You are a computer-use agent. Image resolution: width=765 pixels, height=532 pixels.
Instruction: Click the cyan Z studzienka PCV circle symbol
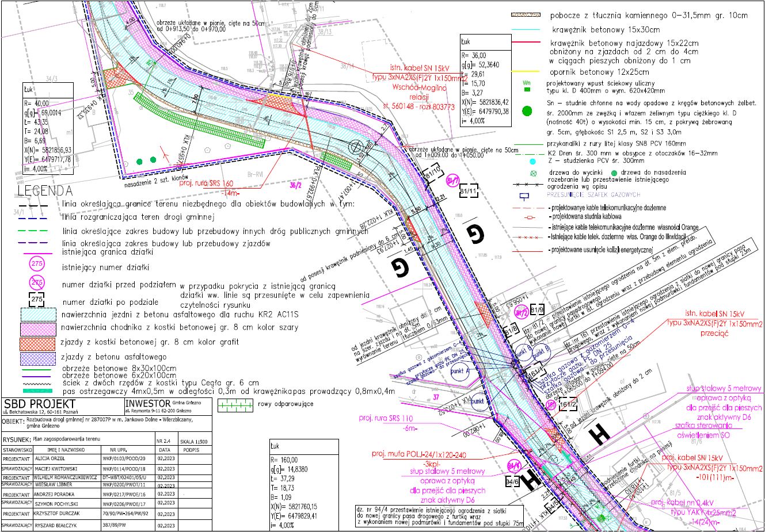point(532,162)
